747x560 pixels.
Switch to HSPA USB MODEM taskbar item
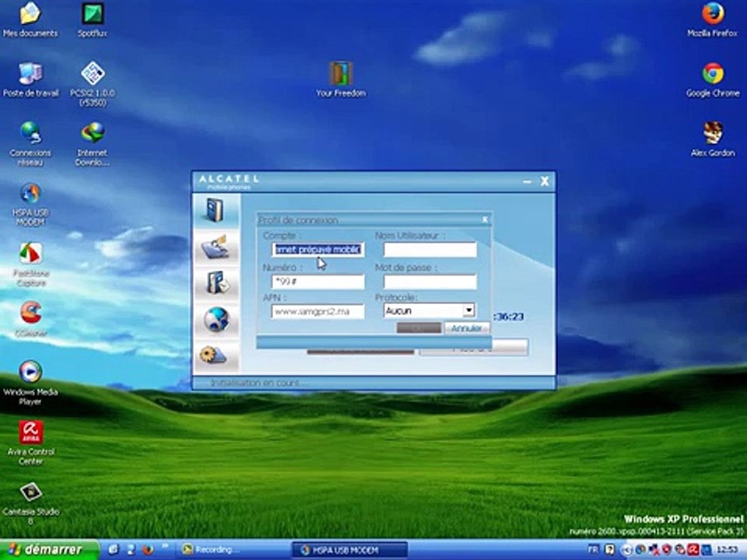349,550
